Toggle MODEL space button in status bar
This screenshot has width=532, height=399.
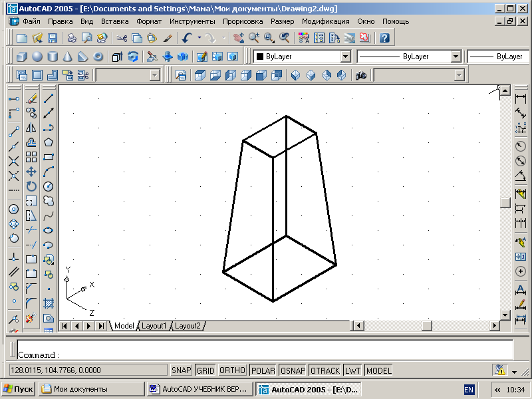click(379, 370)
